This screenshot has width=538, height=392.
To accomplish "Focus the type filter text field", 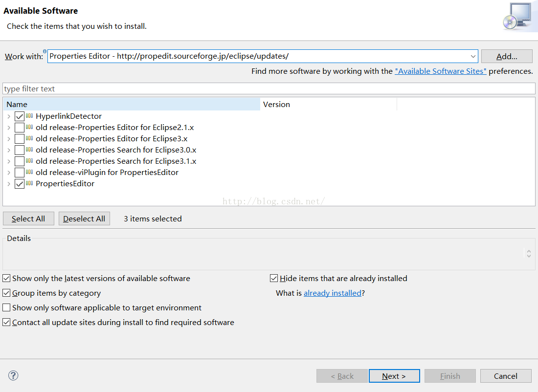I will click(269, 88).
